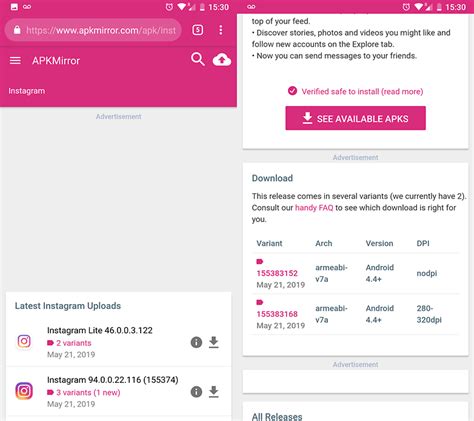Download Instagram Lite 46.0.0.3.122
Screen dimensions: 474x421
pos(214,342)
